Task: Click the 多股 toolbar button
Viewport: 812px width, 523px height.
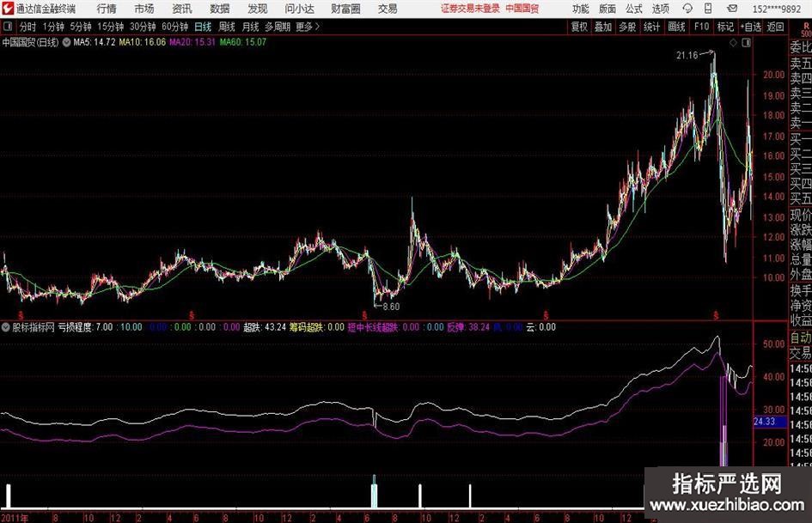Action: click(x=627, y=27)
